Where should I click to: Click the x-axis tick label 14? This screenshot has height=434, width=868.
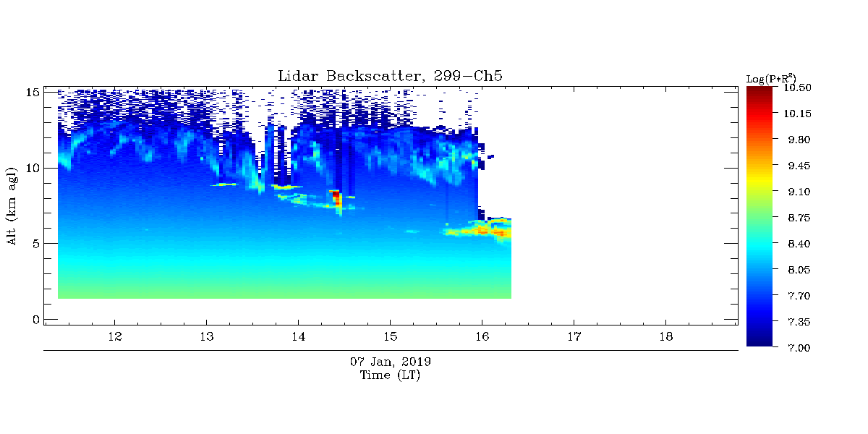coord(298,338)
